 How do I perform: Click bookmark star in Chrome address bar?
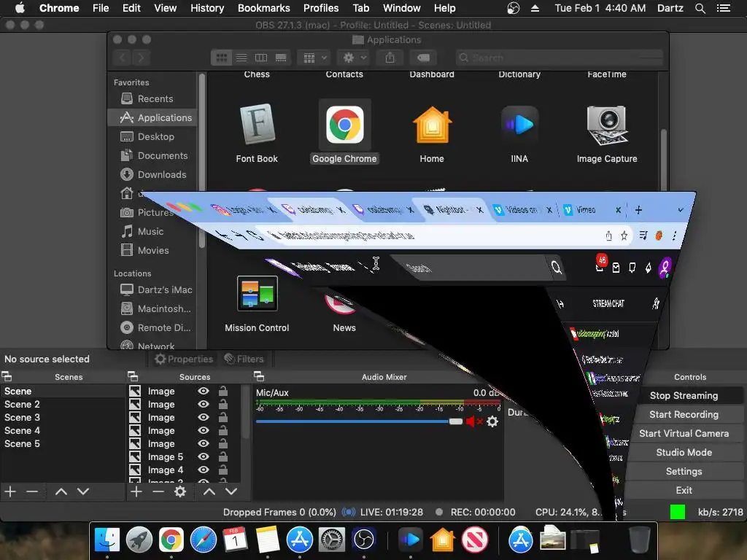(624, 236)
